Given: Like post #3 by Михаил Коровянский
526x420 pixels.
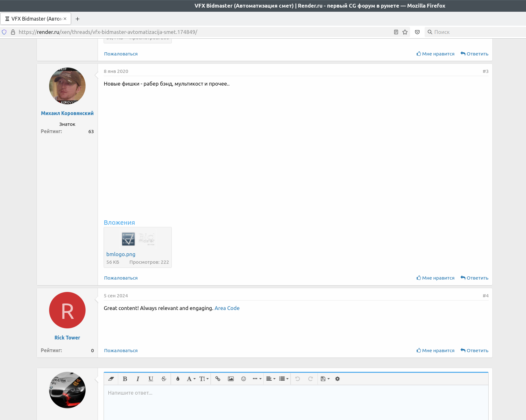Looking at the screenshot, I should point(435,278).
